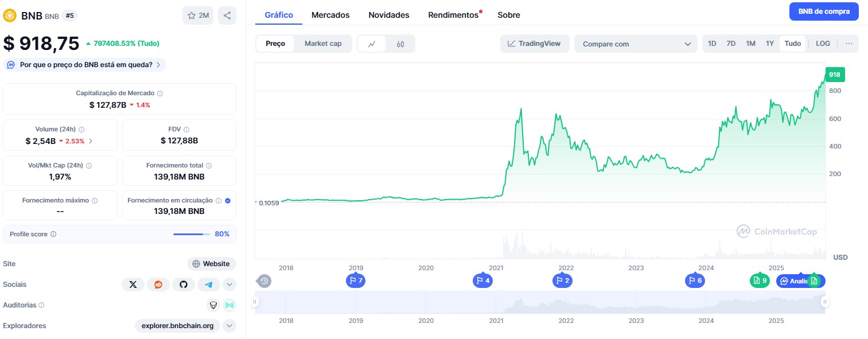Click the BNB coin logo icon
This screenshot has width=868, height=339.
coord(10,15)
